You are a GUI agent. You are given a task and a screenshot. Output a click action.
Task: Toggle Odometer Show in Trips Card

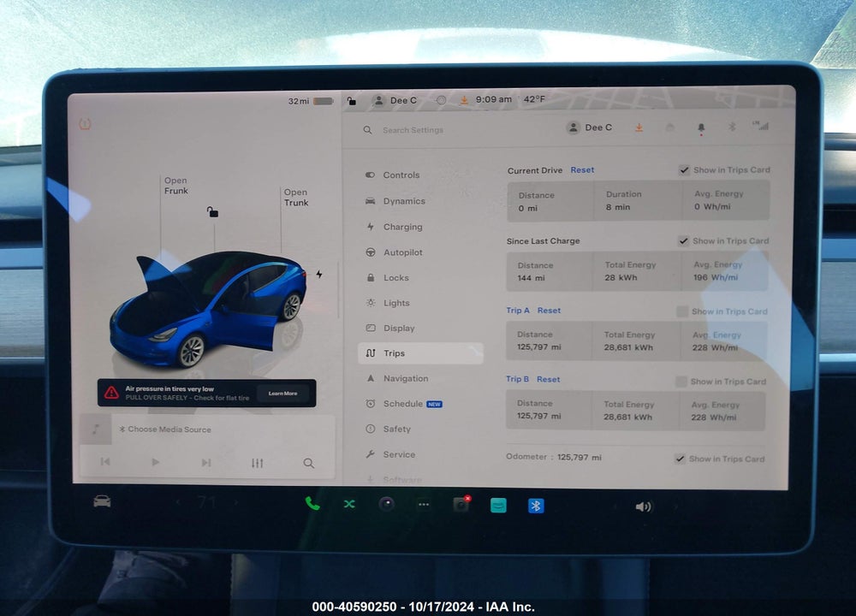pos(680,459)
